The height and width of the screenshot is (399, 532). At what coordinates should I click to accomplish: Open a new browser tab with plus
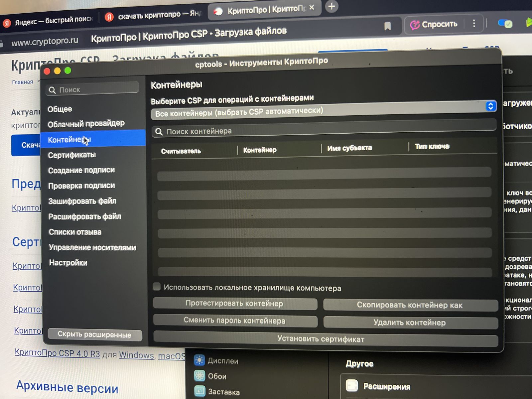click(332, 6)
